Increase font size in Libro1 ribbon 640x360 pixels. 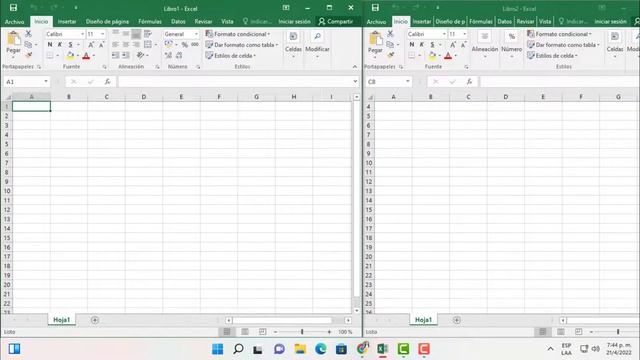pyautogui.click(x=91, y=44)
